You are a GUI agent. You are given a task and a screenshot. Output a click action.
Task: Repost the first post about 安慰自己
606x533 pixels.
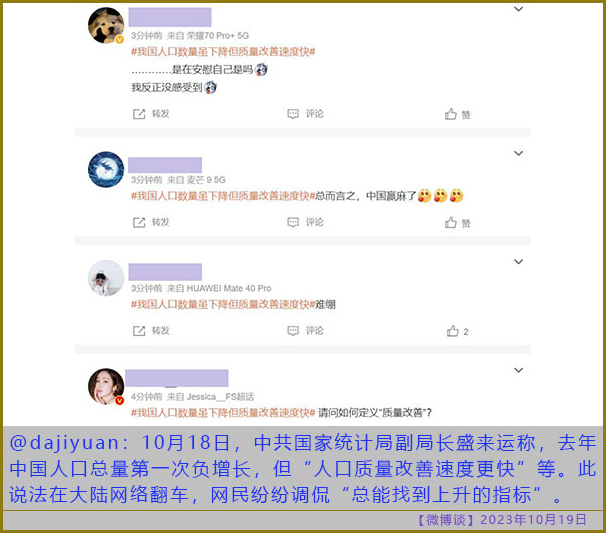tap(151, 114)
